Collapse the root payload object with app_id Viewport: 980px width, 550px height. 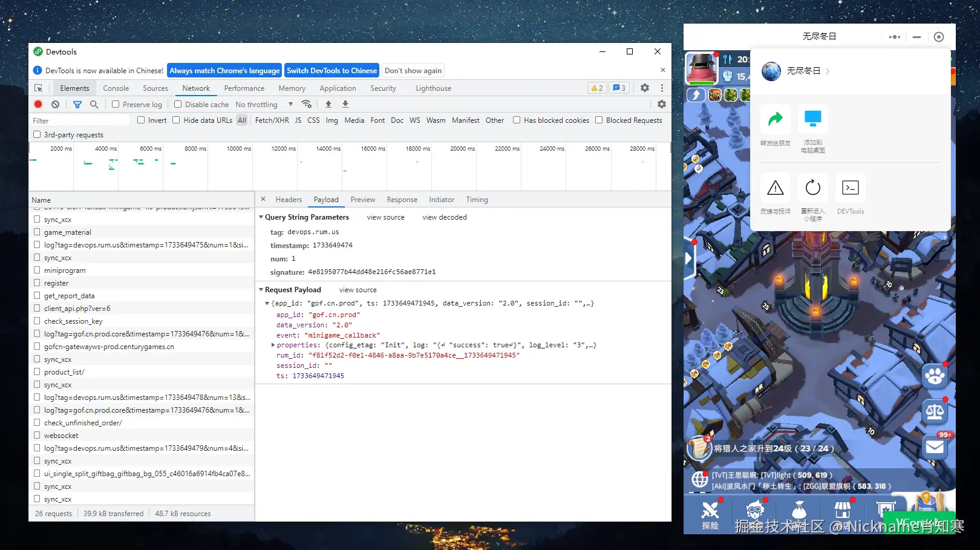click(x=267, y=304)
